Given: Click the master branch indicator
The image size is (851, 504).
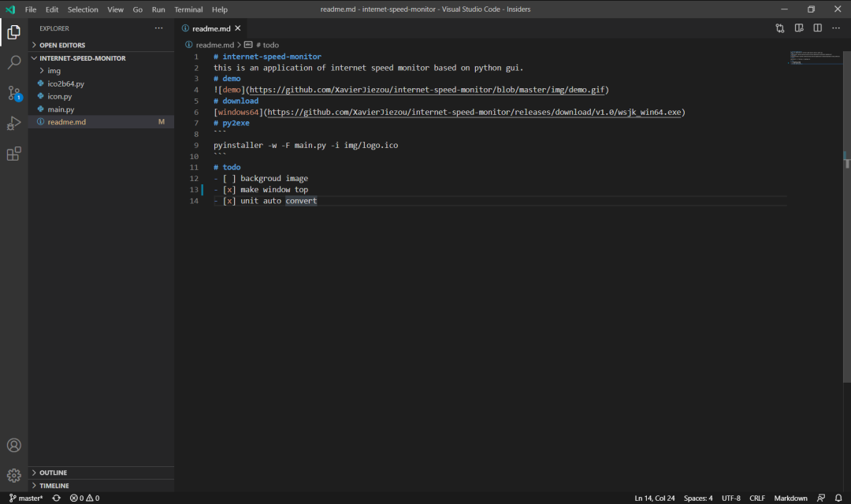Looking at the screenshot, I should pyautogui.click(x=25, y=498).
